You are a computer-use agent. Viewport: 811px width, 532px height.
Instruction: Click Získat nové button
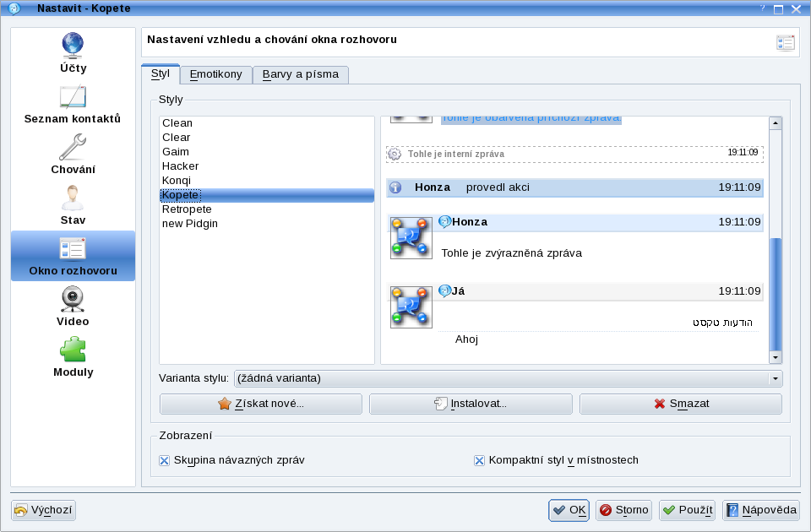pos(261,404)
